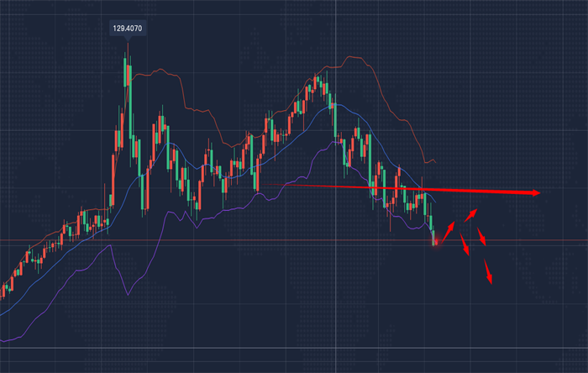This screenshot has width=588, height=373.
Task: Select the highlighted latest candle on the support line
Action: [x=436, y=242]
